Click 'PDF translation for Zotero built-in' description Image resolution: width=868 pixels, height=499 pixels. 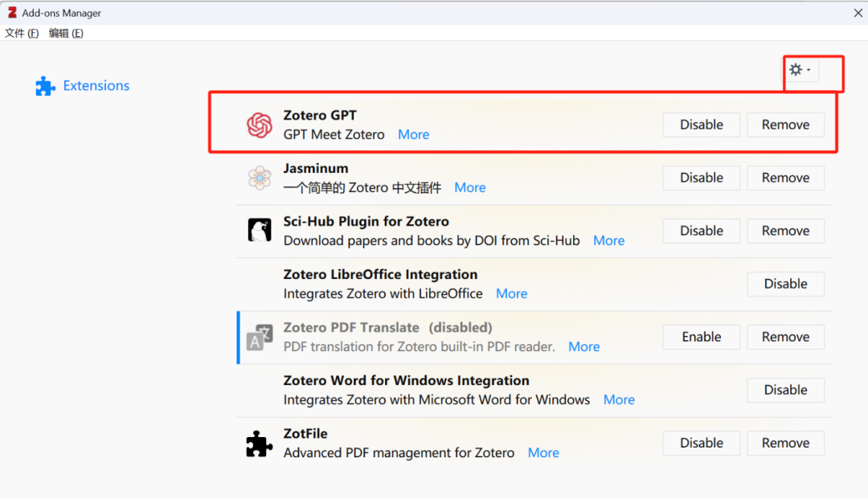(x=419, y=347)
